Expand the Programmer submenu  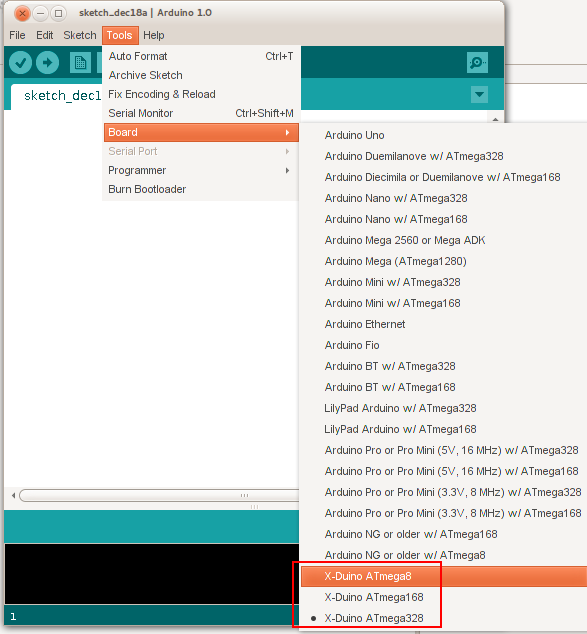coord(201,170)
